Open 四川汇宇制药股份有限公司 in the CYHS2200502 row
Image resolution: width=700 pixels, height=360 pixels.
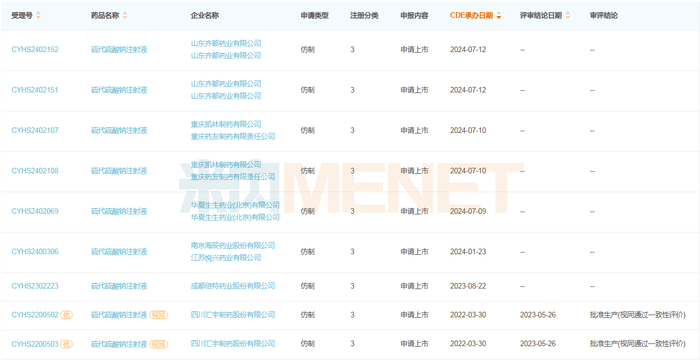tap(233, 315)
